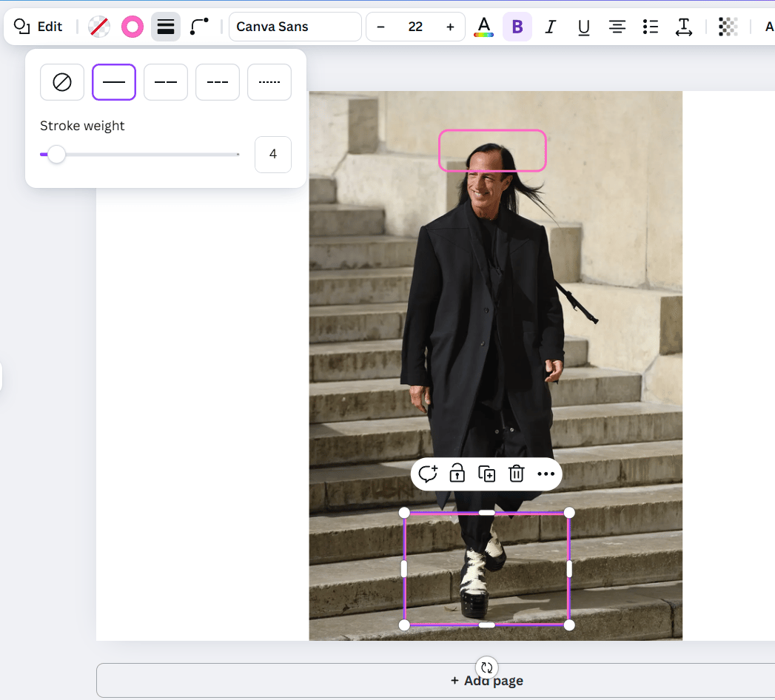Toggle bold formatting
The image size is (775, 700).
click(x=517, y=27)
